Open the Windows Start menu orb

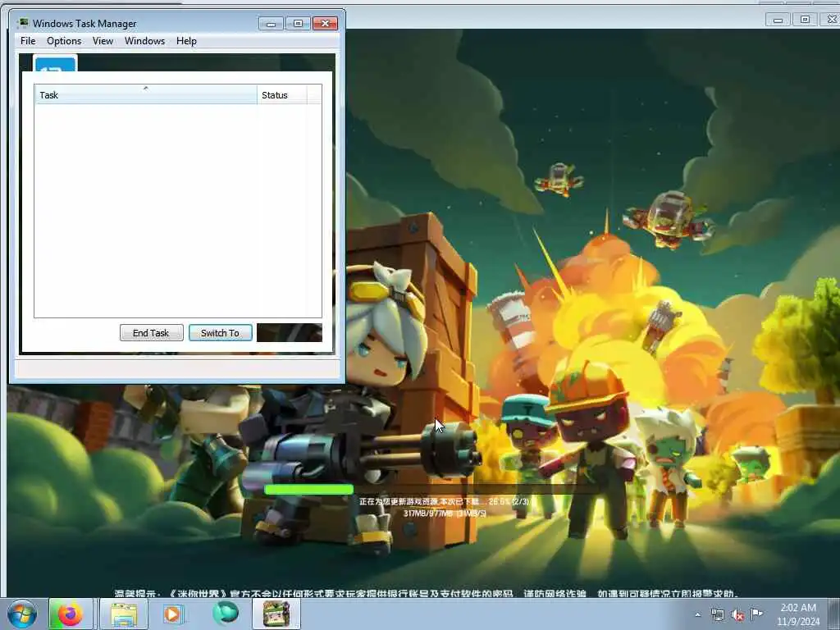point(22,614)
